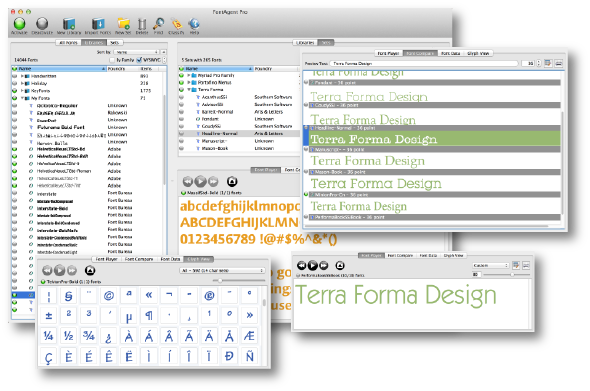Click fast-forward in main window font player

tap(213, 182)
